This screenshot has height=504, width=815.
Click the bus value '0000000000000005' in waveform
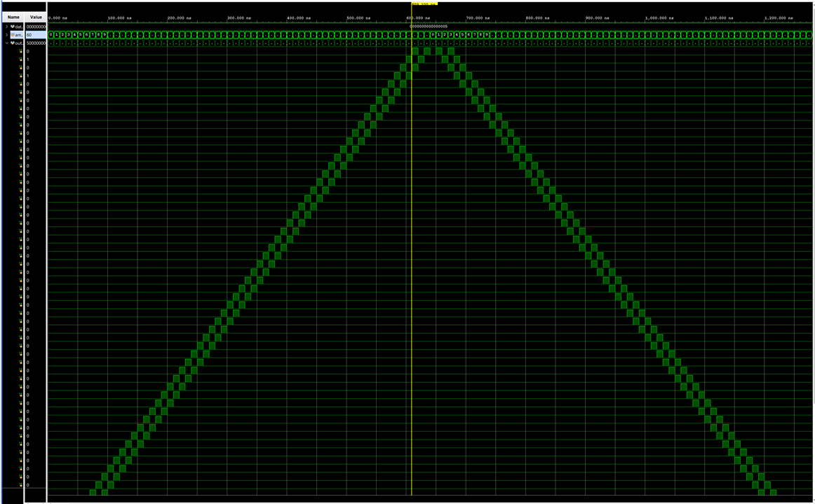[429, 26]
